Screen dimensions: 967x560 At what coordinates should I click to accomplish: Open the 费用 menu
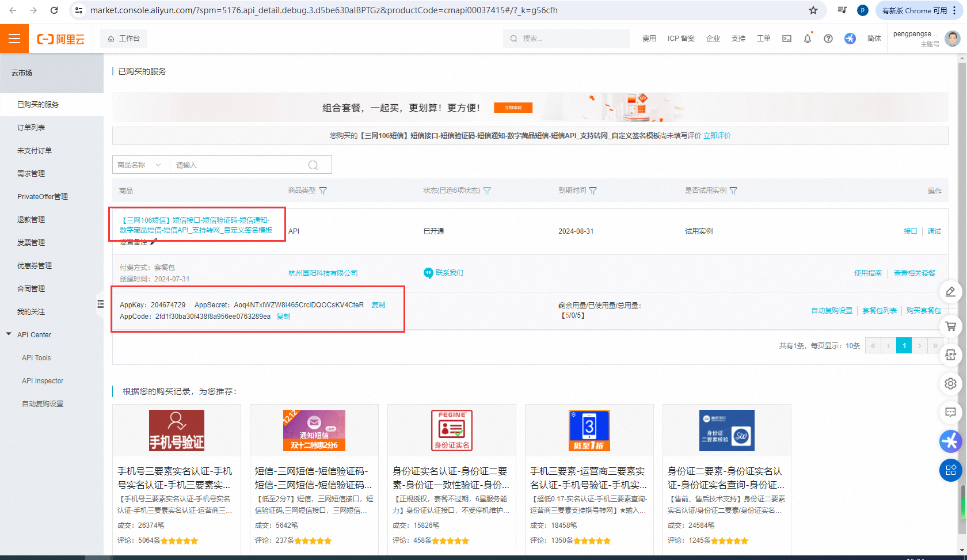point(649,39)
